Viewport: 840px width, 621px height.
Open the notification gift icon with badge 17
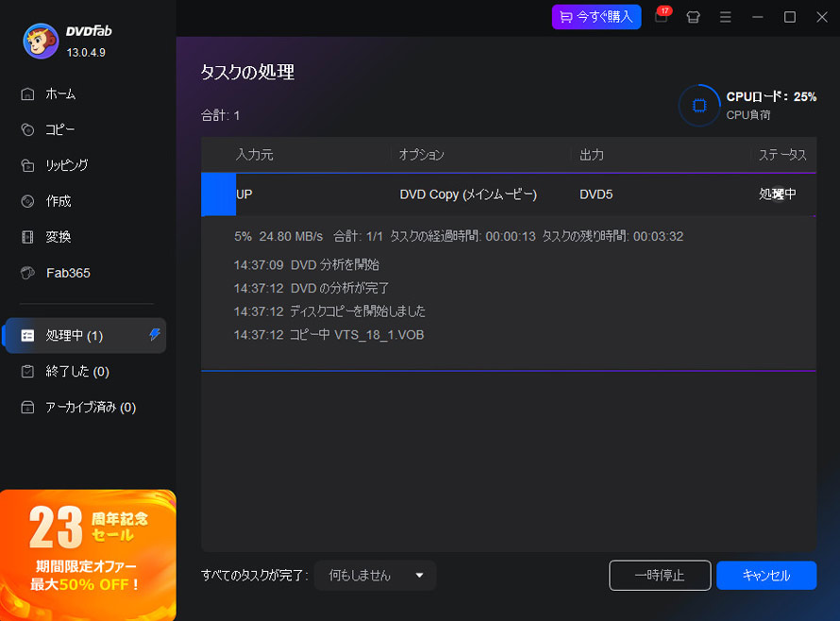click(x=661, y=17)
